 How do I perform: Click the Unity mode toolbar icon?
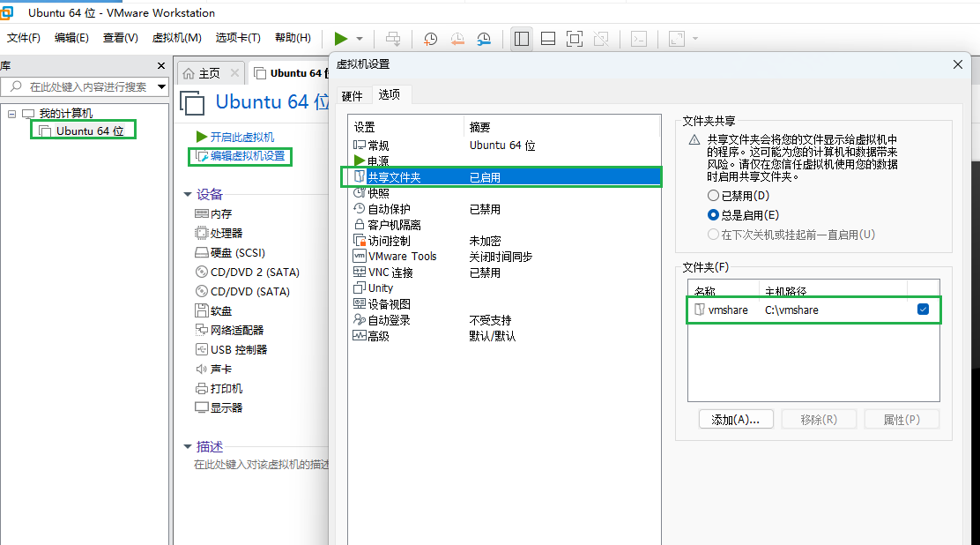(601, 39)
